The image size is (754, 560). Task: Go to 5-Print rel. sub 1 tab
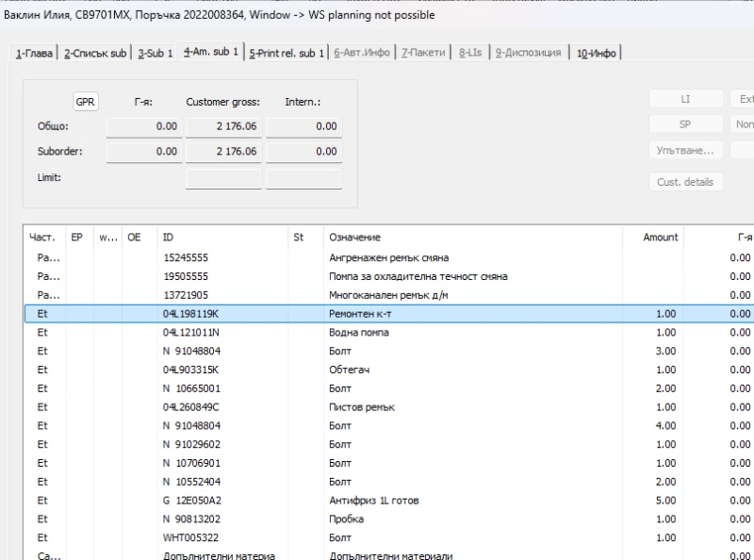pyautogui.click(x=287, y=53)
